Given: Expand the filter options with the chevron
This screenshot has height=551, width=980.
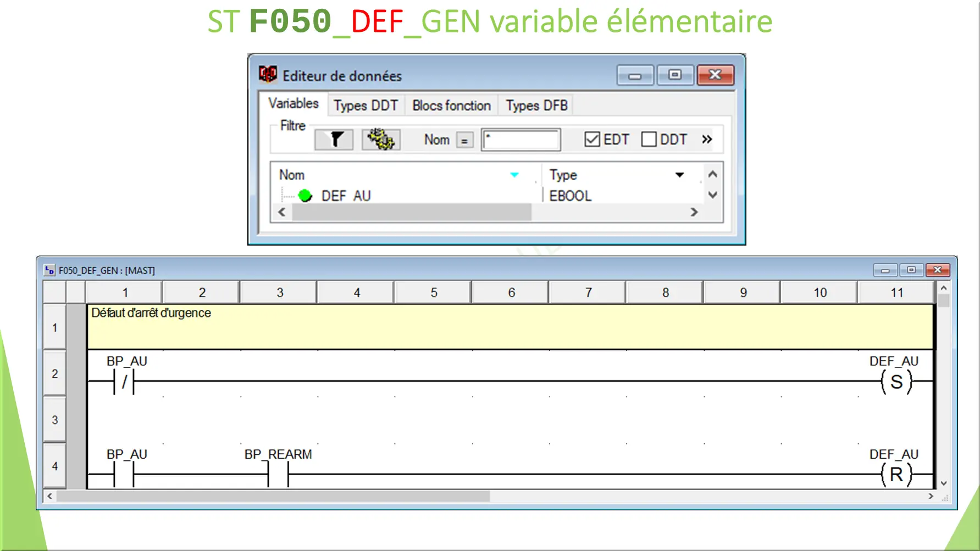Looking at the screenshot, I should (x=706, y=139).
